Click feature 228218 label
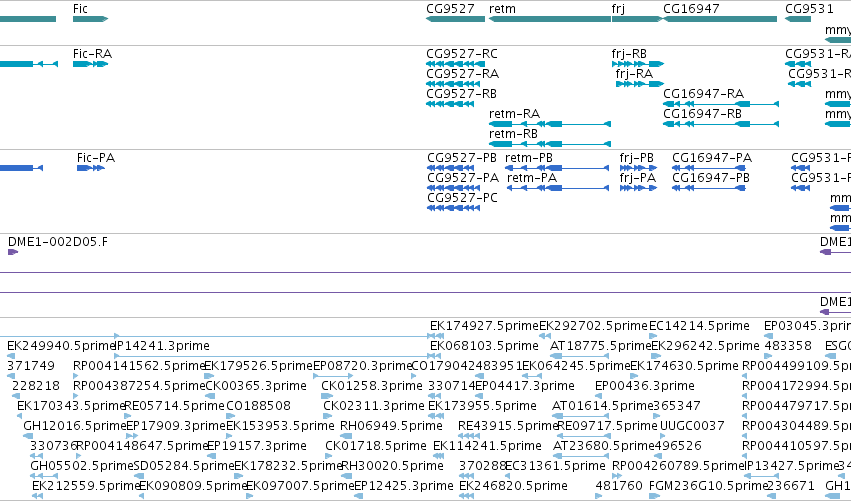 (x=36, y=386)
